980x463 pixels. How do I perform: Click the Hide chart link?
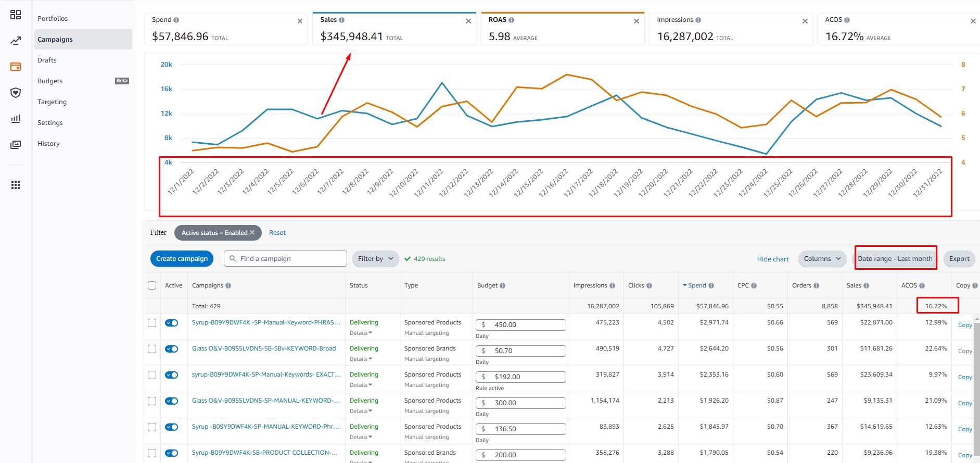pos(773,259)
